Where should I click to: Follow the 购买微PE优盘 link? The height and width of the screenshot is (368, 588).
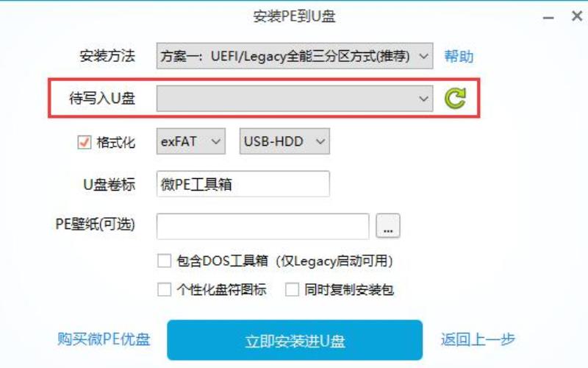click(104, 339)
